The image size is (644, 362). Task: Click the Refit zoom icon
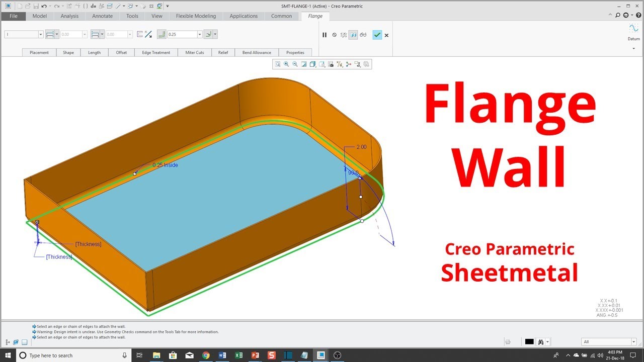click(278, 64)
